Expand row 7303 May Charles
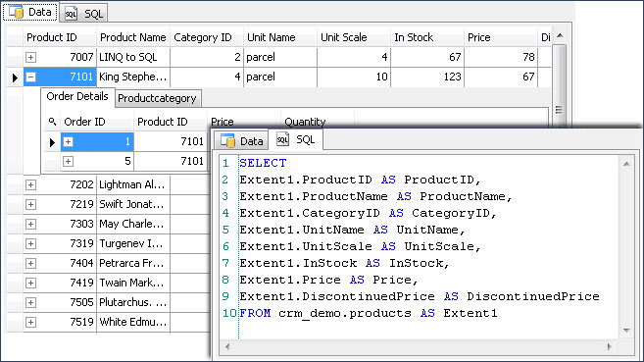Image resolution: width=644 pixels, height=362 pixels. pyautogui.click(x=30, y=225)
